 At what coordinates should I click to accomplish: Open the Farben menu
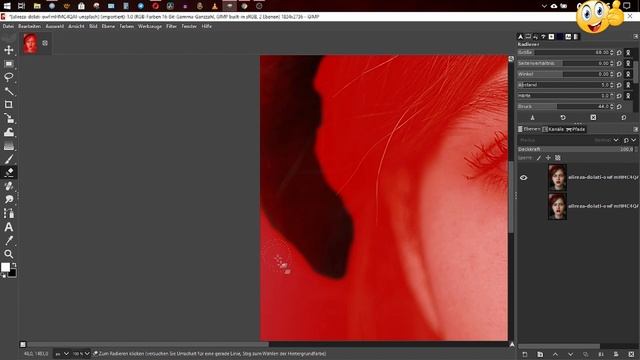(127, 26)
